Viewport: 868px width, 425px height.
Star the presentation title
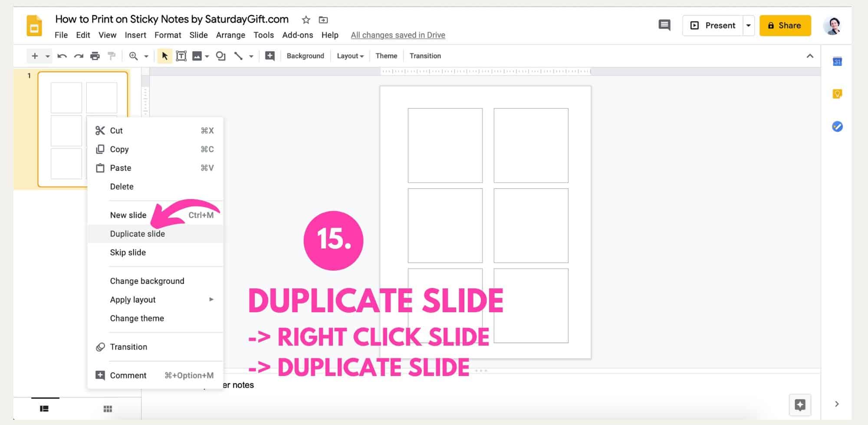point(306,20)
